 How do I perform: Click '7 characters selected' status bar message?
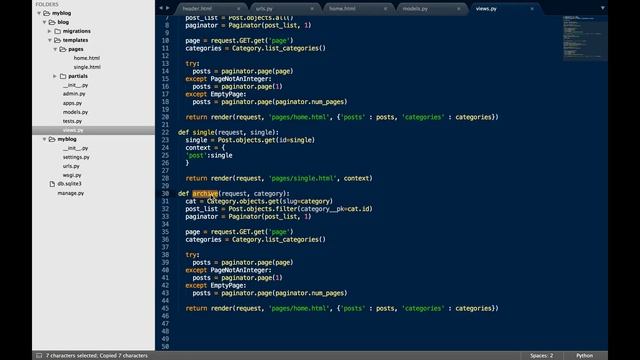[71, 356]
